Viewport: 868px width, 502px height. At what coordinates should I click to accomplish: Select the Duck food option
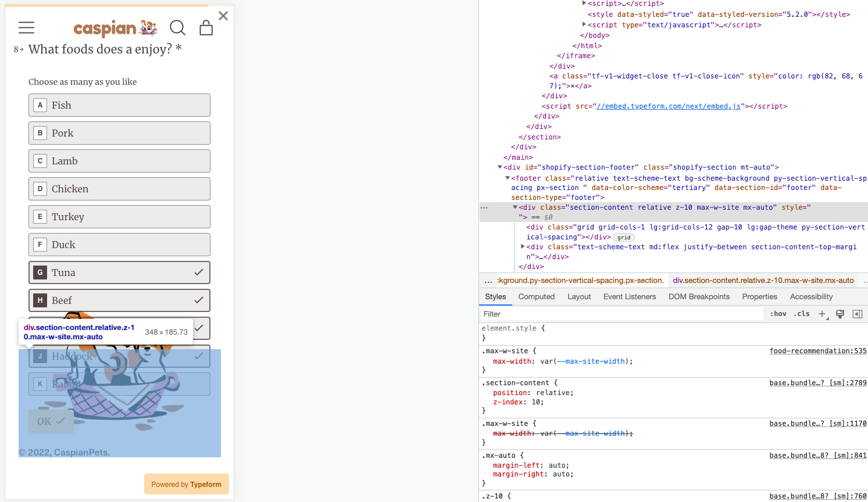(119, 245)
